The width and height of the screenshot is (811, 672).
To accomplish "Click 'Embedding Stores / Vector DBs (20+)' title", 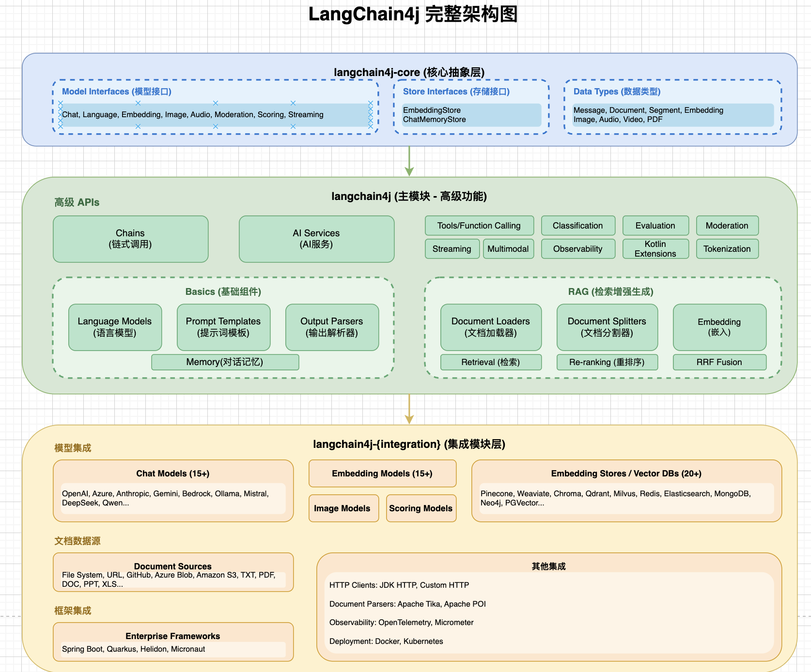I will (x=626, y=473).
